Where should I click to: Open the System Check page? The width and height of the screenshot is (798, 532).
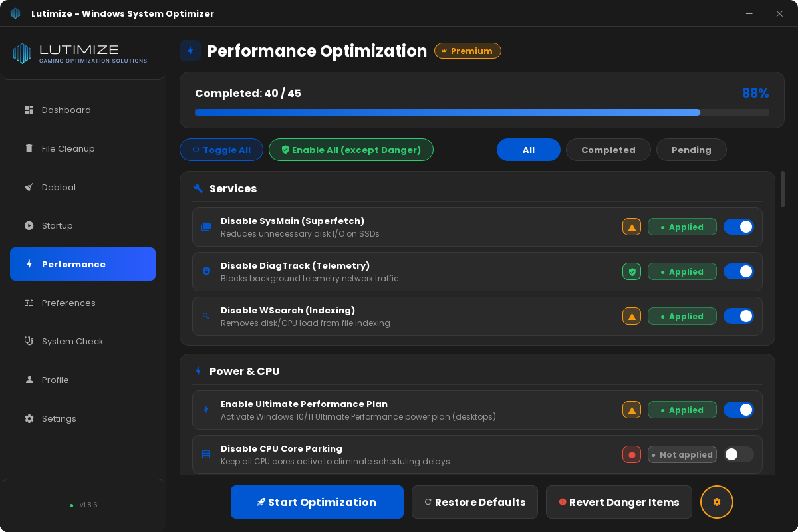(x=82, y=341)
